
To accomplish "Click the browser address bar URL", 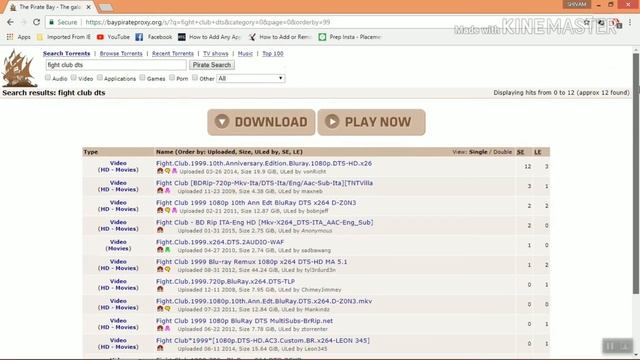I will (x=208, y=22).
